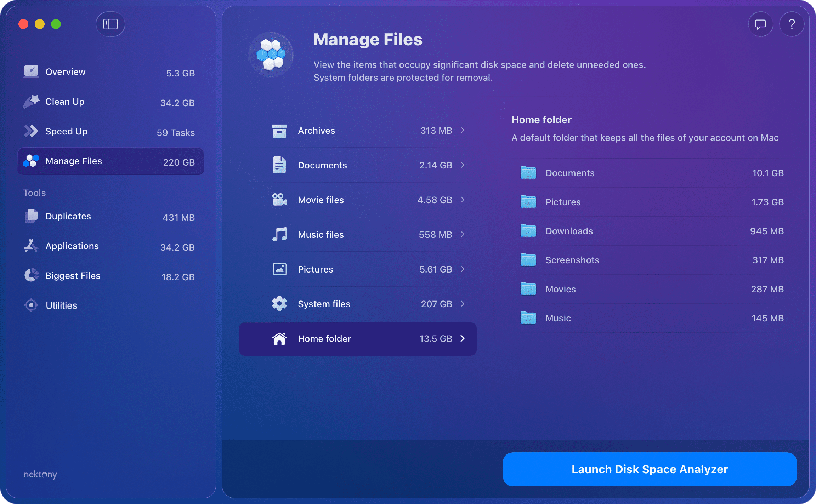The width and height of the screenshot is (816, 504).
Task: Click the Applications tool icon
Action: 31,246
